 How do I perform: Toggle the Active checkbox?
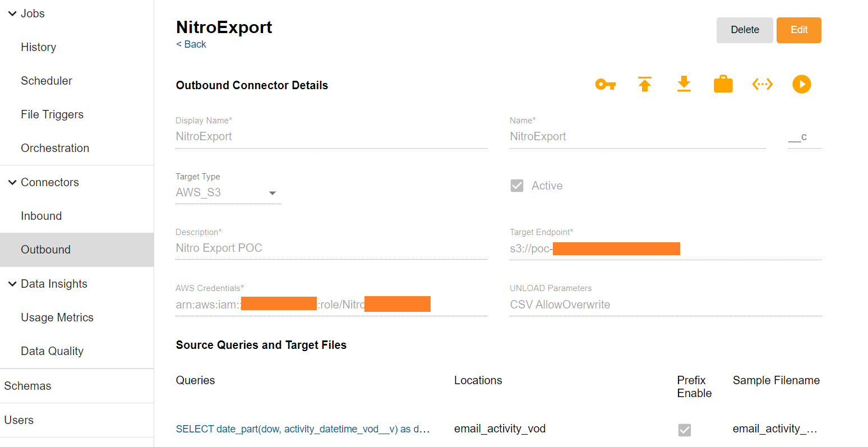click(x=517, y=186)
